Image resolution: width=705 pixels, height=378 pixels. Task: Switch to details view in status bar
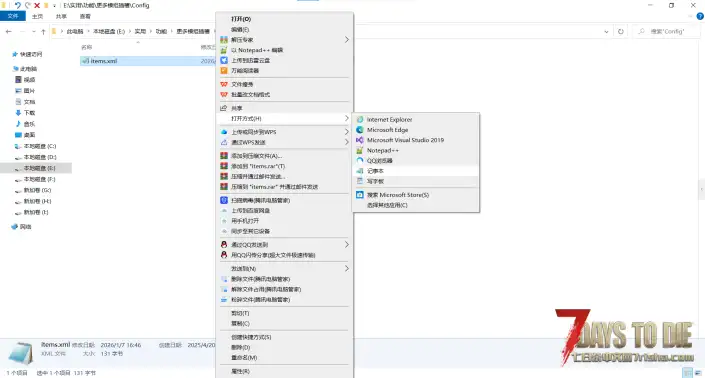click(687, 373)
